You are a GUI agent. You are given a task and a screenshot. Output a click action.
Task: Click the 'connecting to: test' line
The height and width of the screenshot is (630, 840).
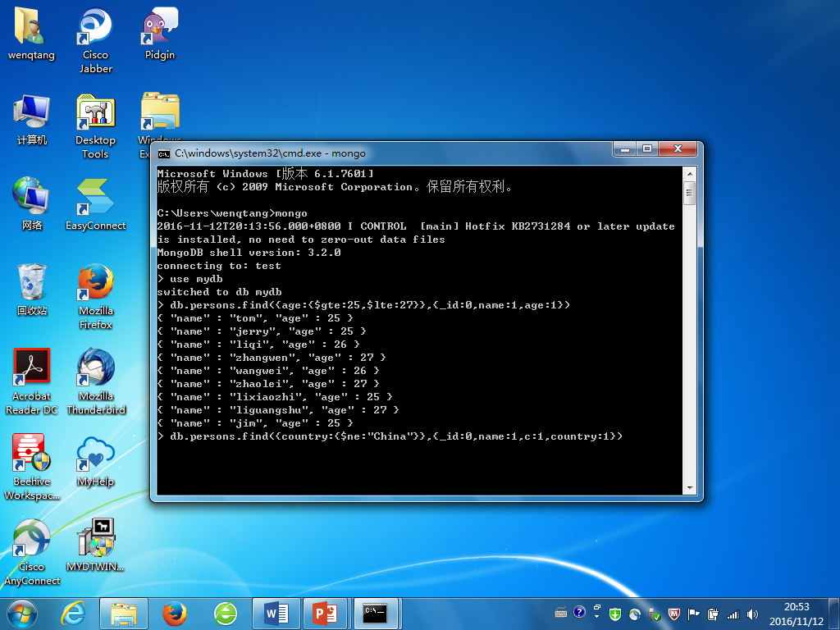coord(218,266)
